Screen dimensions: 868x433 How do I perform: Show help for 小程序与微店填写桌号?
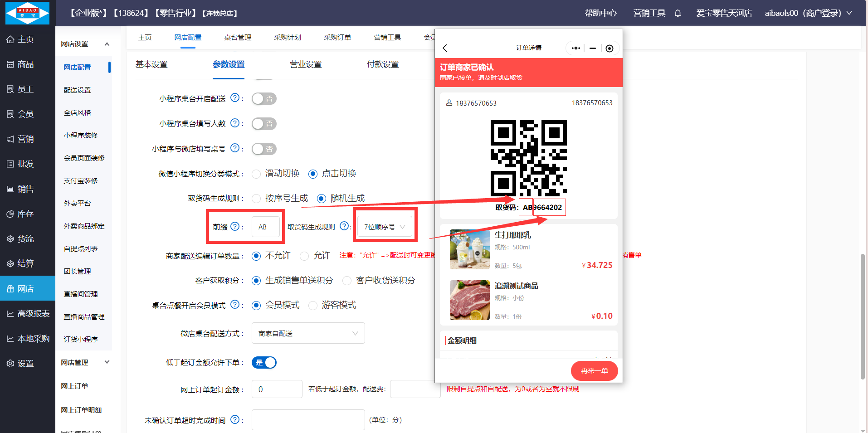(x=235, y=148)
